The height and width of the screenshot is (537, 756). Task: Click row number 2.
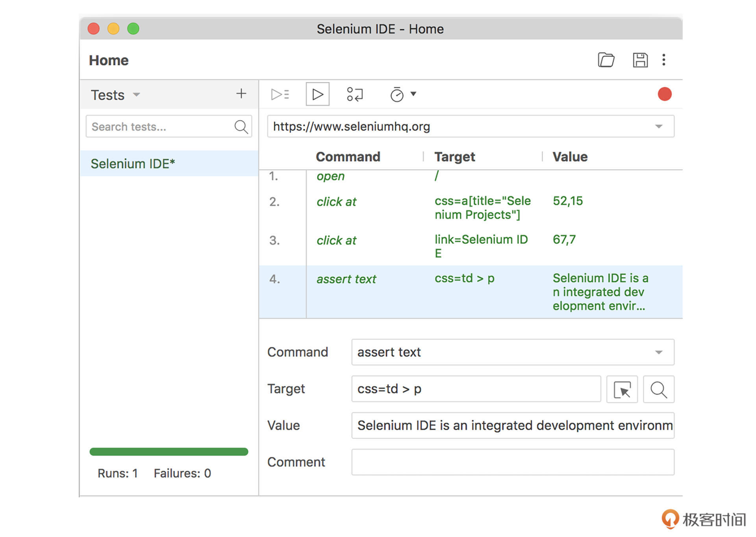click(274, 202)
